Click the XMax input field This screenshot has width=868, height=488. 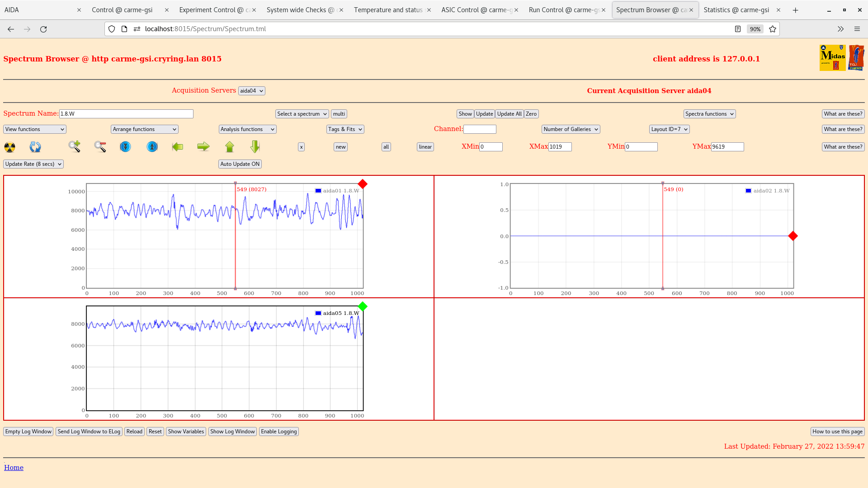560,147
